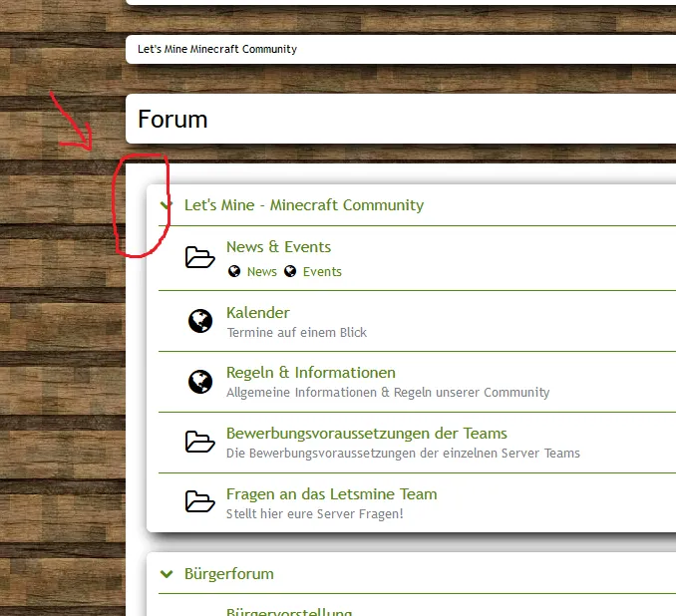676x616 pixels.
Task: Open the Bürgervorstellung forum link
Action: pyautogui.click(x=289, y=612)
